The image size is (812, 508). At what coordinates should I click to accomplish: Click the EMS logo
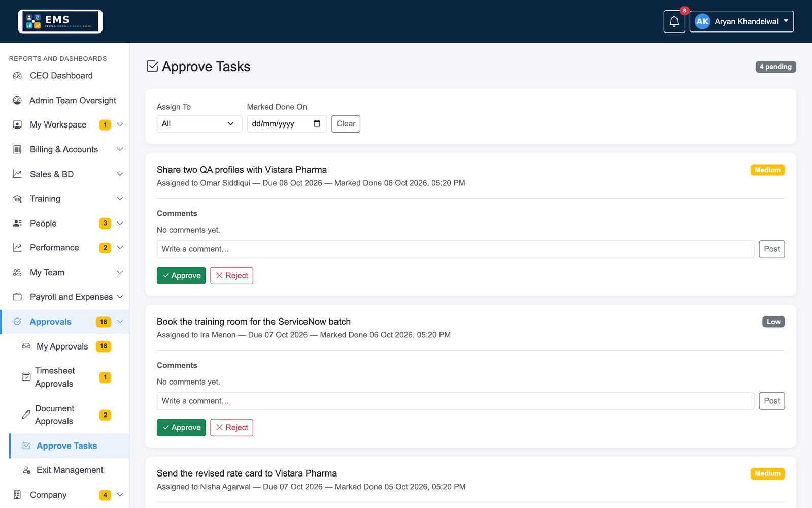pos(60,21)
